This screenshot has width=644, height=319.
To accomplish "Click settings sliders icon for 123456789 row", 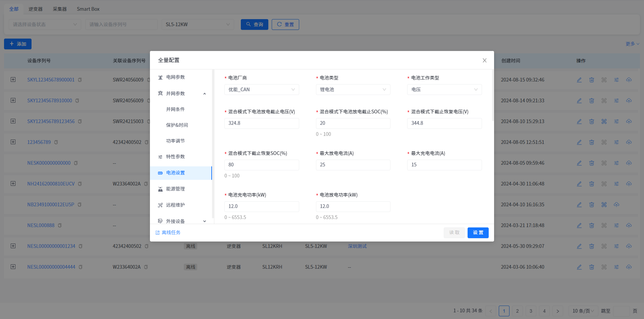I will pyautogui.click(x=616, y=142).
